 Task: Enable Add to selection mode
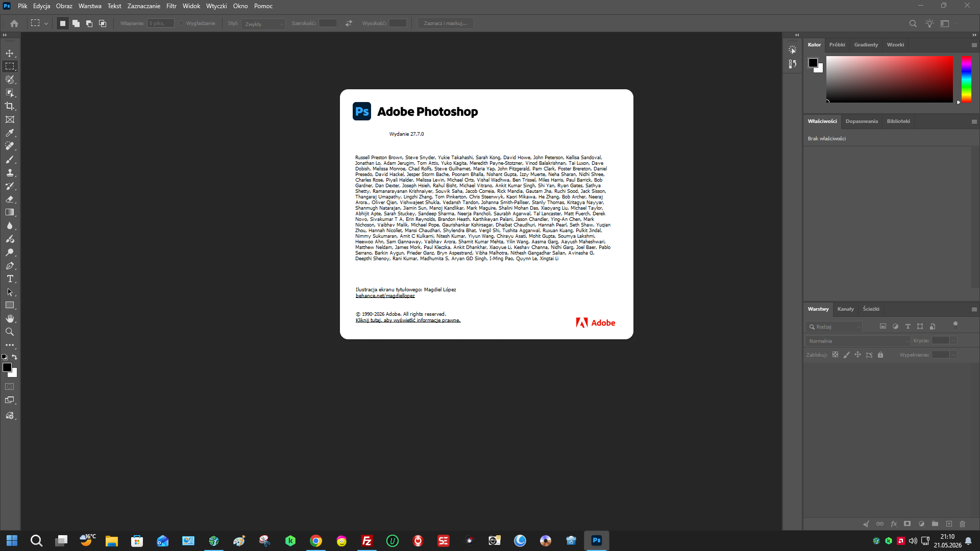76,23
